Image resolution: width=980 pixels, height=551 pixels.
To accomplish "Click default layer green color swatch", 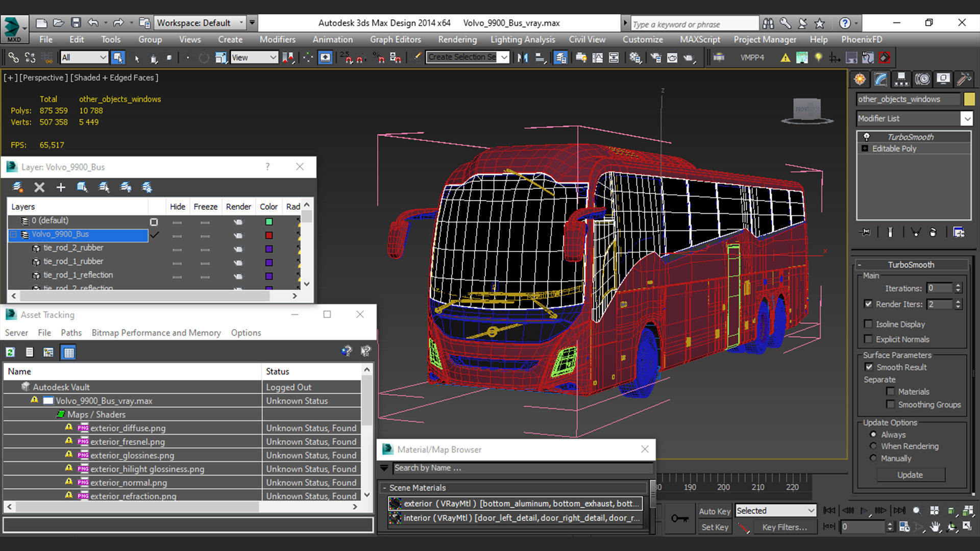I will point(269,221).
